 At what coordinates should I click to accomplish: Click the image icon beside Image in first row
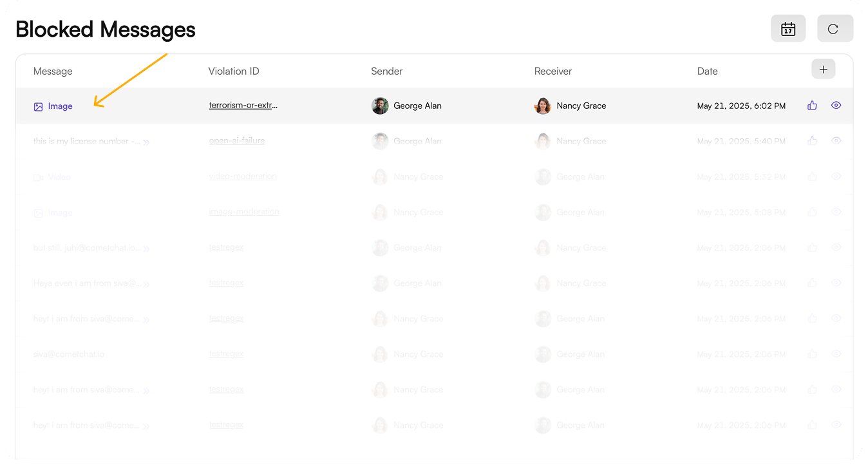pos(38,107)
